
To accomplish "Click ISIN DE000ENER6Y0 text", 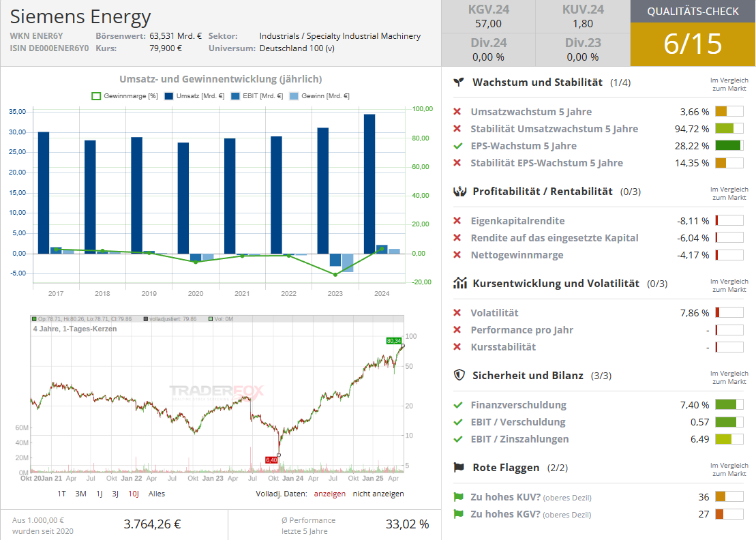I will tap(49, 48).
